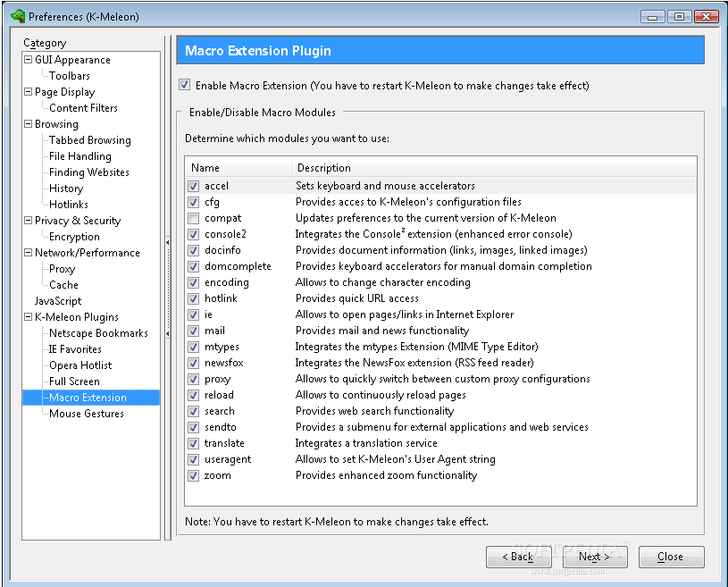The width and height of the screenshot is (728, 587).
Task: Uncheck the mtypes module checkbox
Action: coord(194,347)
